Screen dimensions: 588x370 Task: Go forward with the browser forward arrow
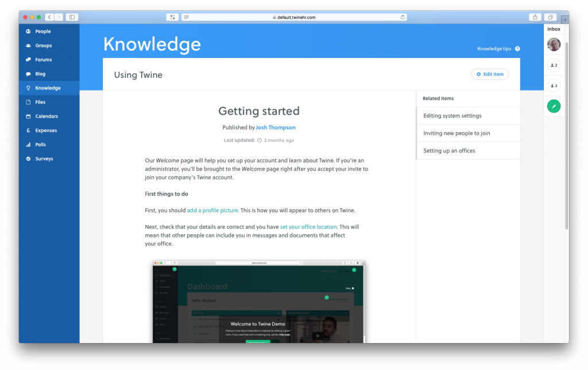[59, 17]
